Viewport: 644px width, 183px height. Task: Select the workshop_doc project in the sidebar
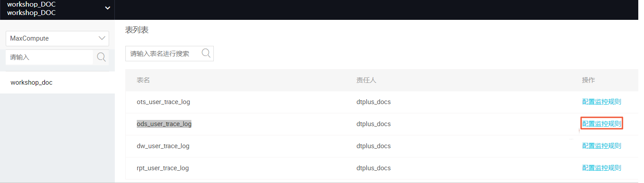(x=57, y=82)
